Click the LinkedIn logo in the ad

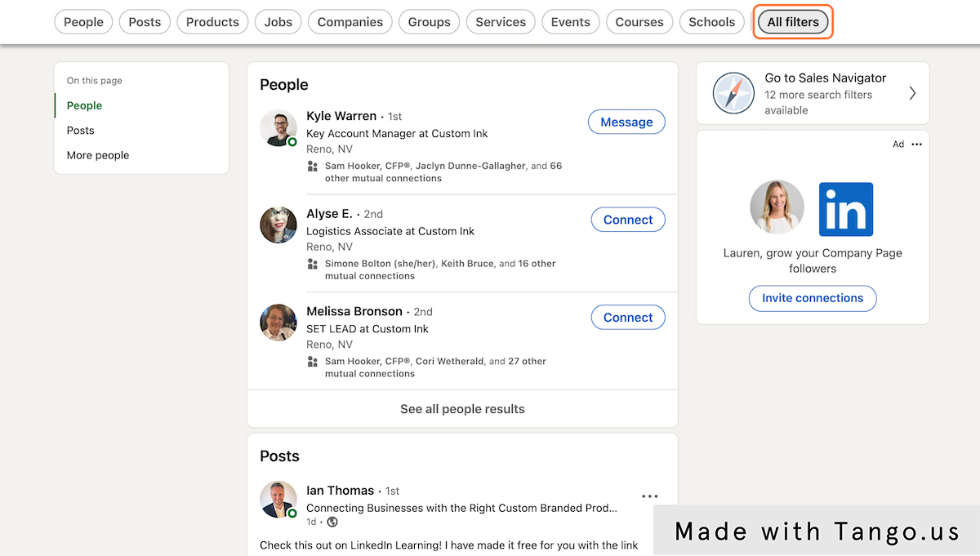tap(846, 209)
